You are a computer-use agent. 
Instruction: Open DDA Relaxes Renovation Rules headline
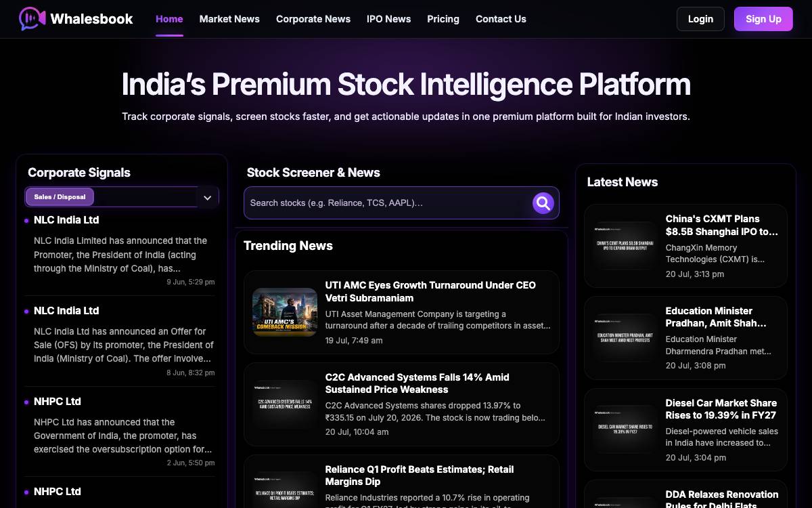722,501
